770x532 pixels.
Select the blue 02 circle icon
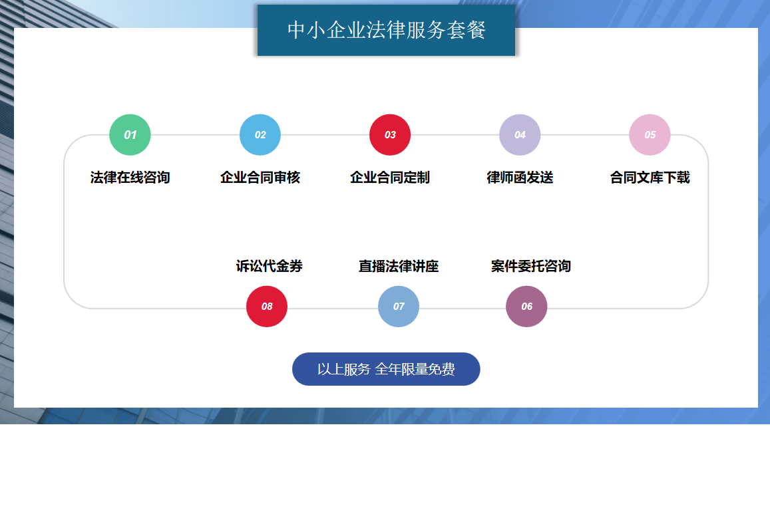[x=260, y=135]
